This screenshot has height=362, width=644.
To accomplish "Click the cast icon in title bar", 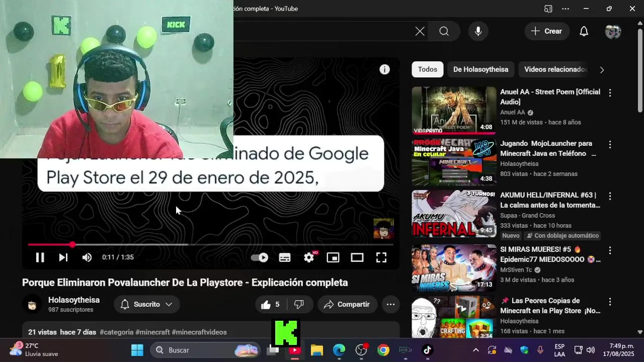I will [x=548, y=9].
